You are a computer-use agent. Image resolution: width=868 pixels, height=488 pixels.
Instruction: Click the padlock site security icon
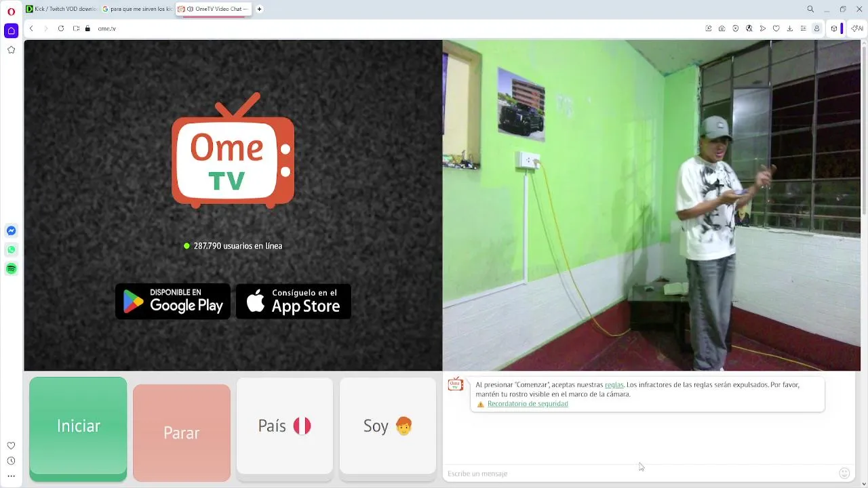click(x=87, y=28)
